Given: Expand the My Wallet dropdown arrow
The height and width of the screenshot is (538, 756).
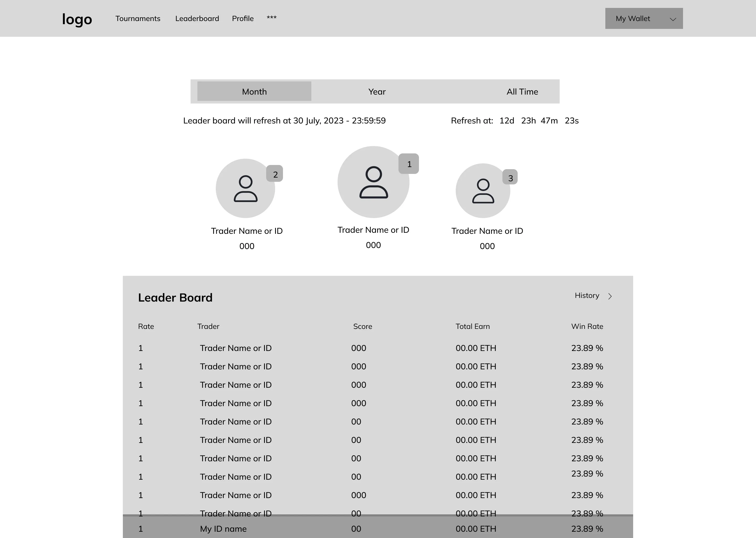Looking at the screenshot, I should 673,19.
